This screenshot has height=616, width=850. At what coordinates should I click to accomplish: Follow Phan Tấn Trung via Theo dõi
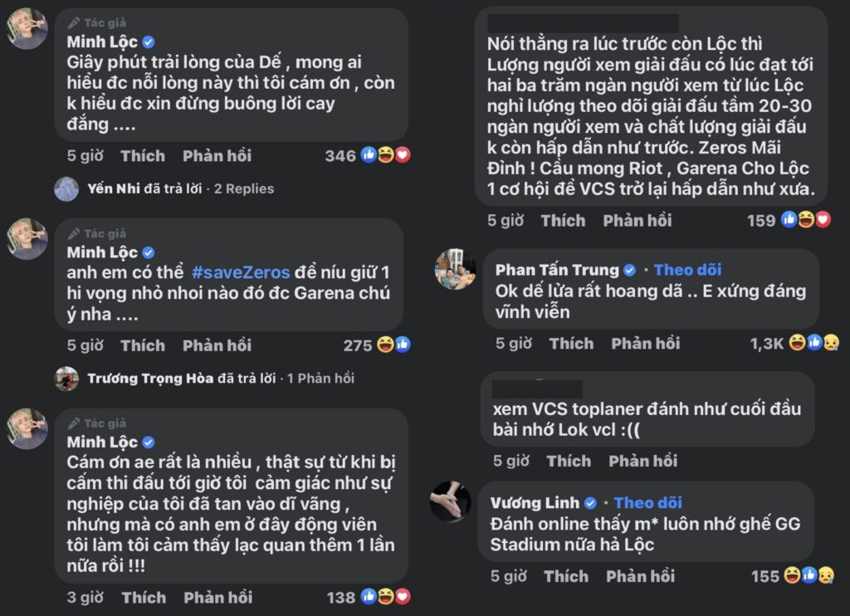(x=687, y=270)
